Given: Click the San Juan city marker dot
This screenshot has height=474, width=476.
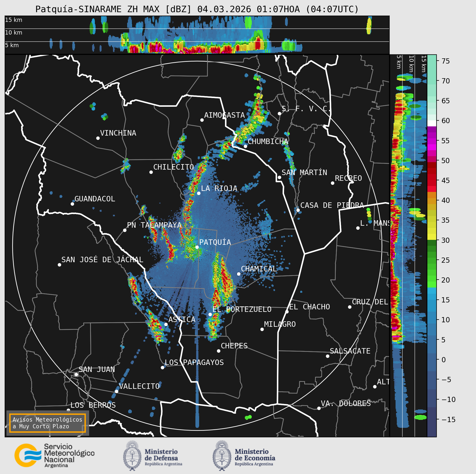Looking at the screenshot, I should (76, 374).
